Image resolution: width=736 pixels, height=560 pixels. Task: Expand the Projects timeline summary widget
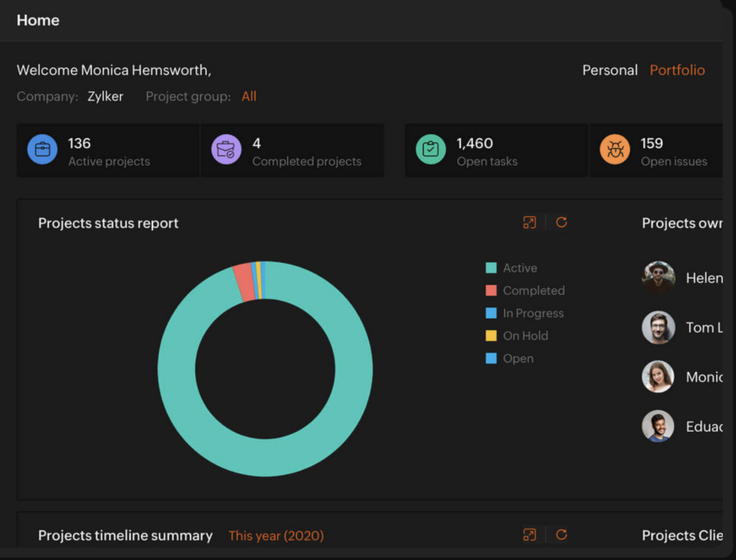[x=529, y=535]
